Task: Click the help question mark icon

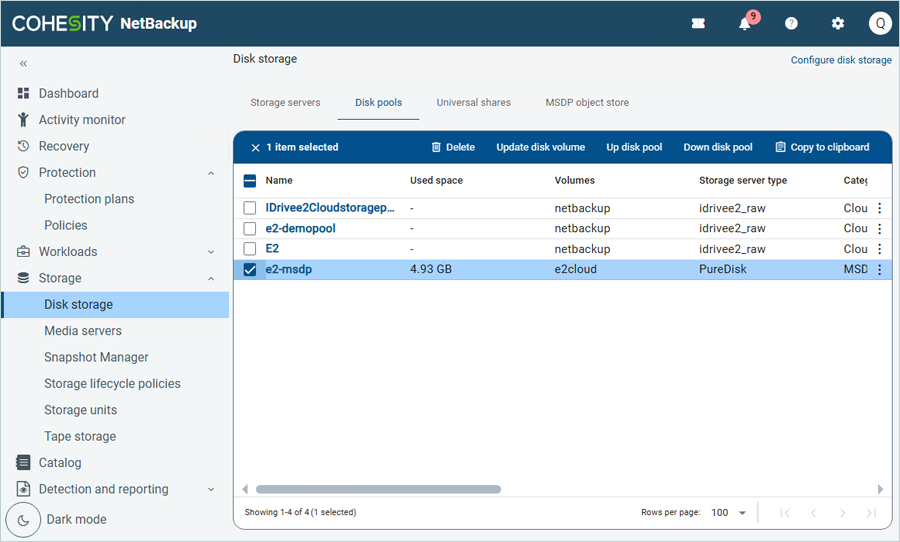Action: [791, 24]
